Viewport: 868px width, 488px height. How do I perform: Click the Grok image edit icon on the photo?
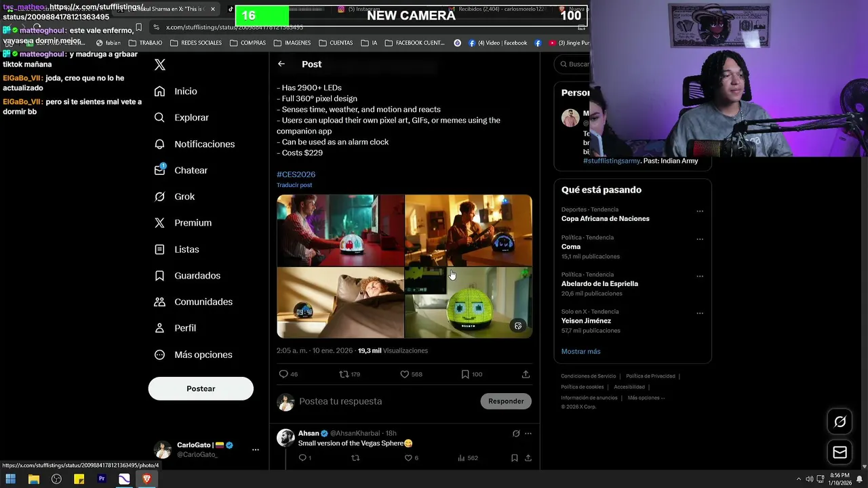pyautogui.click(x=518, y=326)
